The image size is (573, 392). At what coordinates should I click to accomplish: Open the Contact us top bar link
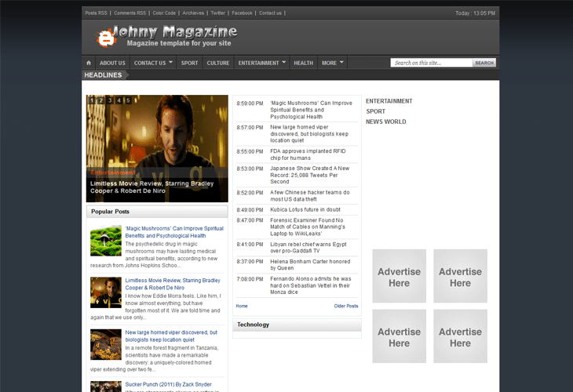270,13
